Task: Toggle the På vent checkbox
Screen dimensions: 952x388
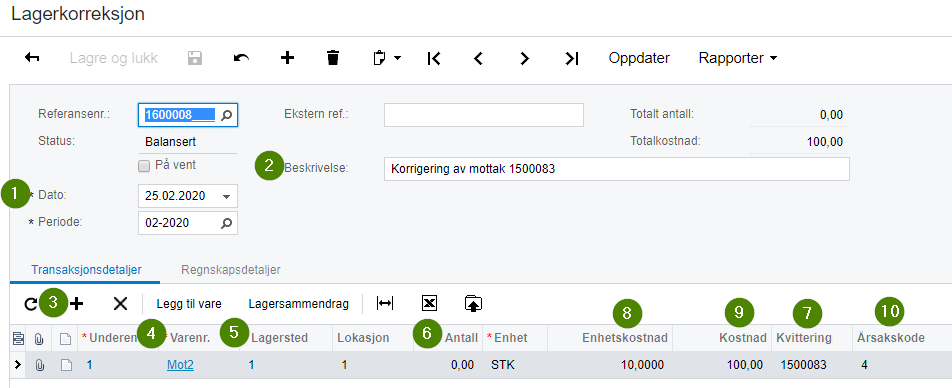Action: 144,166
